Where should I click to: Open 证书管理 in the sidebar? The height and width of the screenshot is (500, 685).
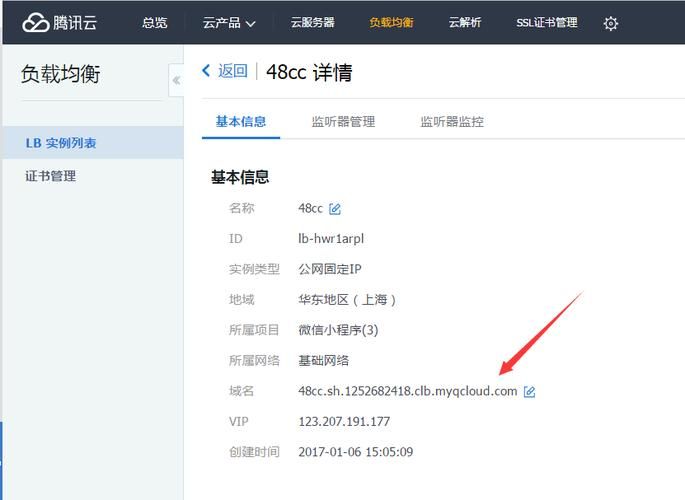point(51,176)
